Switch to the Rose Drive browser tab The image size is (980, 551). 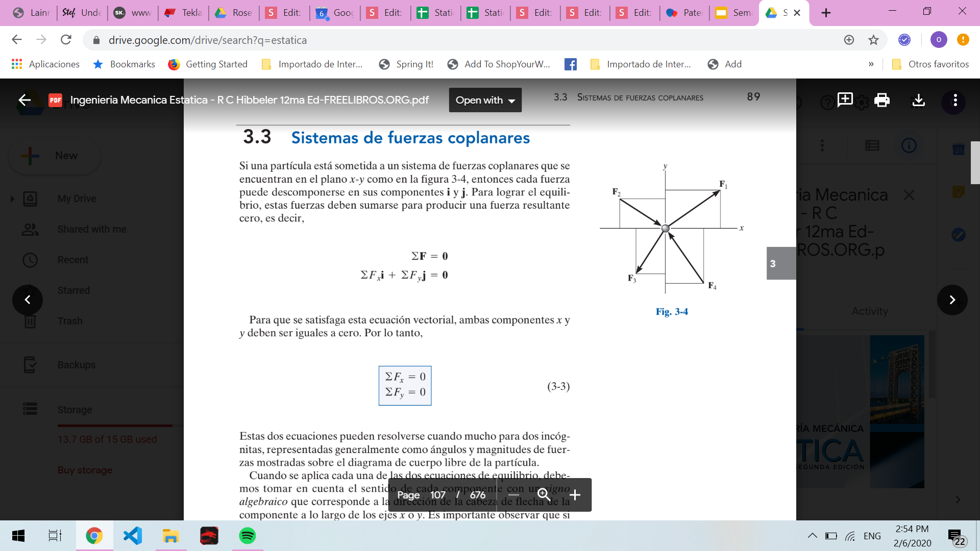pos(234,13)
